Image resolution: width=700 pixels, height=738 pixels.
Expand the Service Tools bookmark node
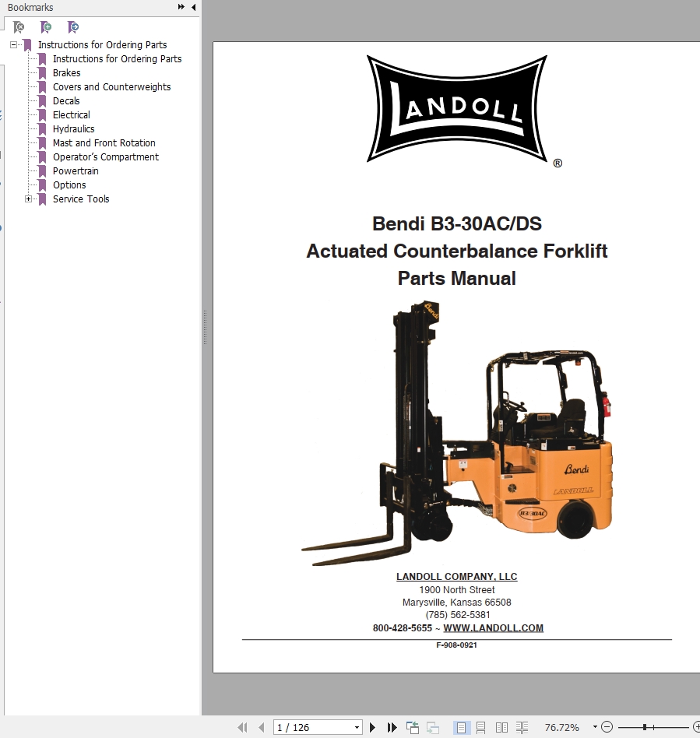coord(28,199)
